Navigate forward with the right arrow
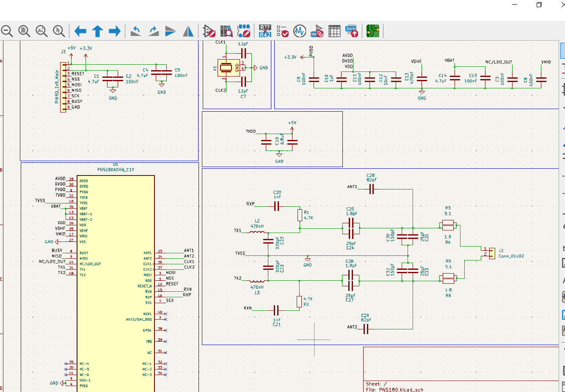The height and width of the screenshot is (392, 565). click(x=115, y=31)
